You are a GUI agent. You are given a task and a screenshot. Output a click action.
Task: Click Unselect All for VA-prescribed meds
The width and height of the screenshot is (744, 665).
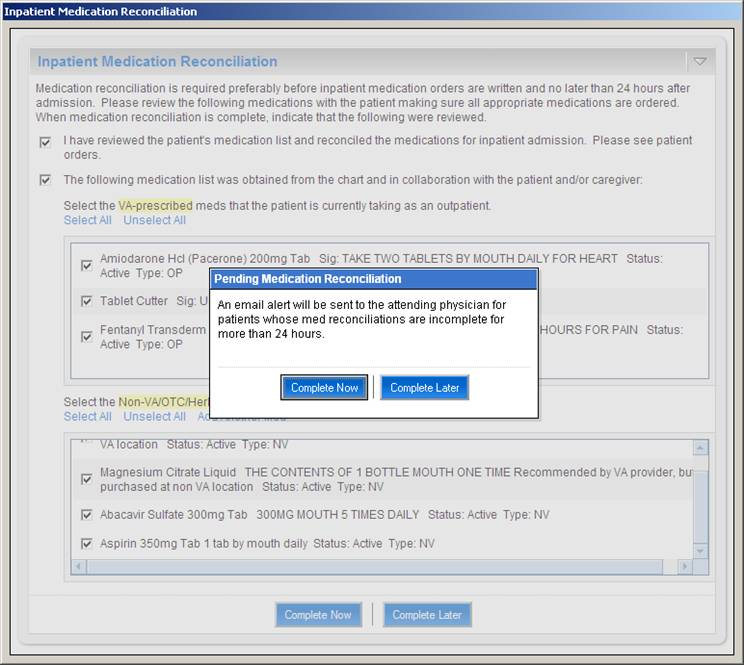pyautogui.click(x=154, y=220)
